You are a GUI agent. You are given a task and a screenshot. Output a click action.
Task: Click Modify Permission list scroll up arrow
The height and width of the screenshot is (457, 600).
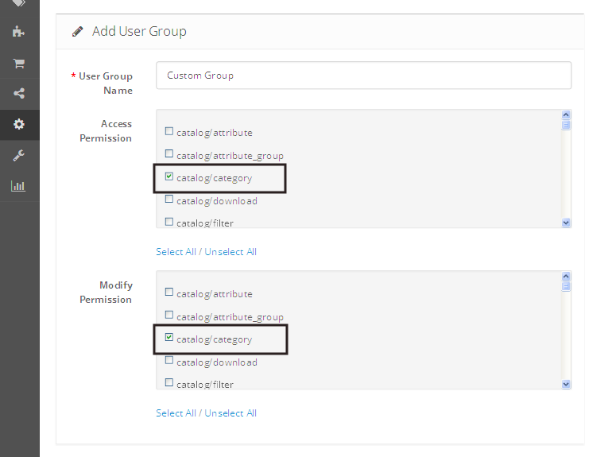pyautogui.click(x=566, y=276)
